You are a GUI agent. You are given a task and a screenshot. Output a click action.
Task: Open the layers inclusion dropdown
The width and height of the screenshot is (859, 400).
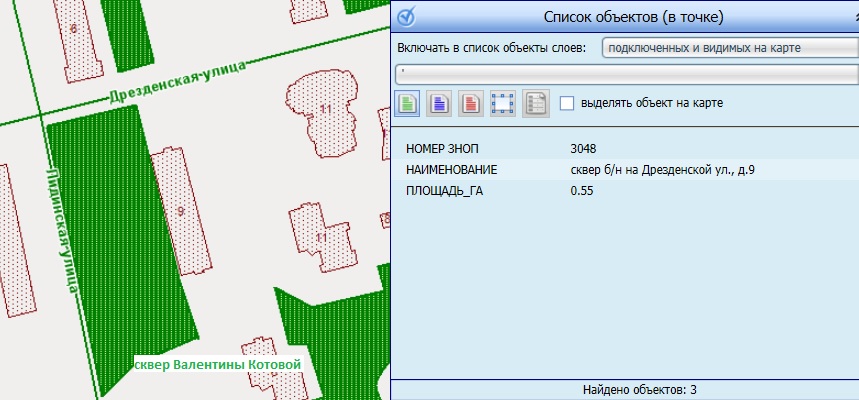[728, 47]
